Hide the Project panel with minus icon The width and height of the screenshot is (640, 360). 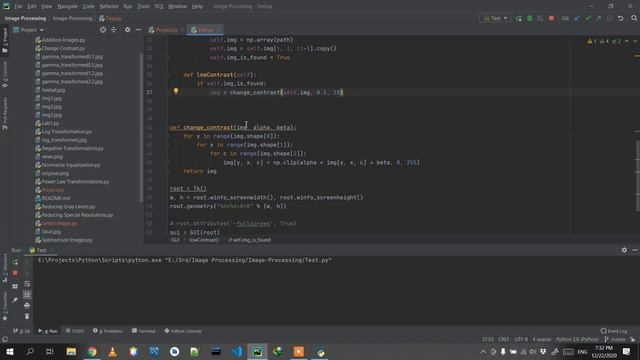138,30
